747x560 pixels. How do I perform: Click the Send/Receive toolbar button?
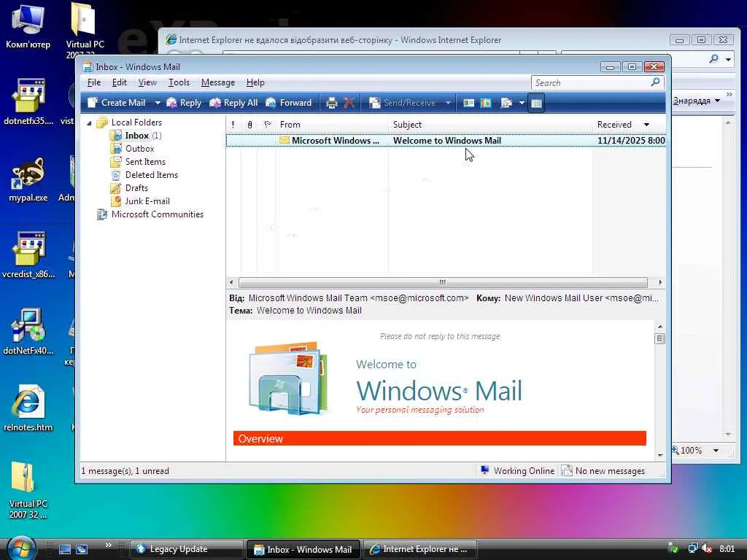[x=403, y=103]
